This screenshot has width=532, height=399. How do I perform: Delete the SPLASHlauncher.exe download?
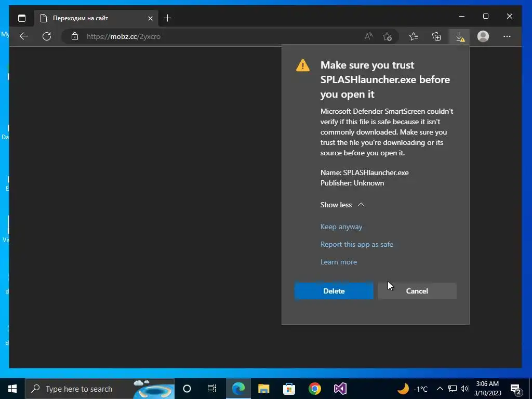pyautogui.click(x=334, y=291)
